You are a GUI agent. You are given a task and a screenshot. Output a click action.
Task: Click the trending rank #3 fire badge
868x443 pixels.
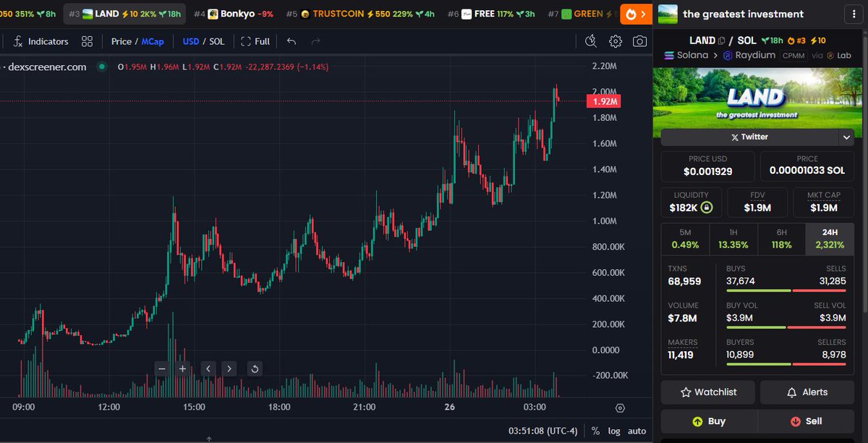(796, 41)
